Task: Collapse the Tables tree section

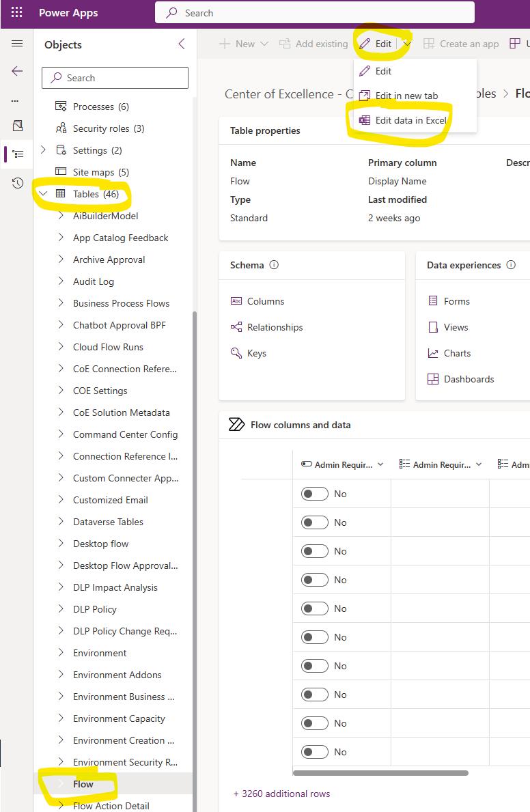Action: coord(43,193)
